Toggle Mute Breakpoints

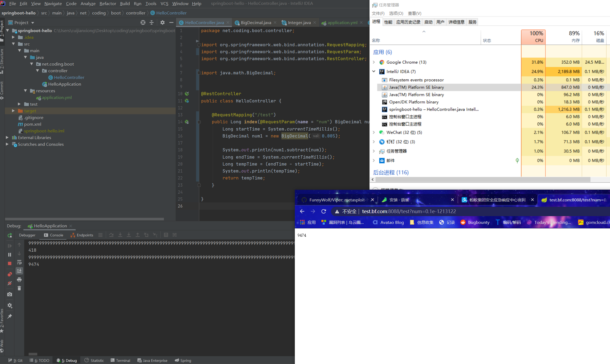[x=10, y=283]
